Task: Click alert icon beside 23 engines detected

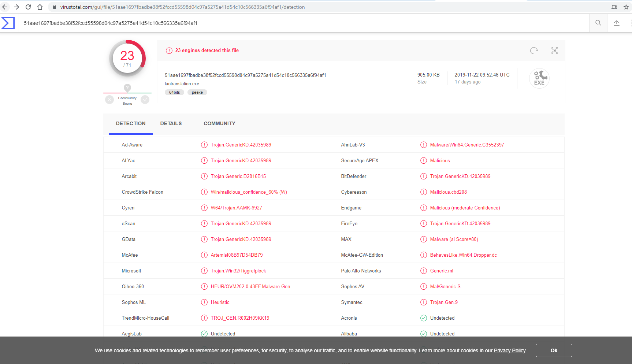Action: point(169,51)
